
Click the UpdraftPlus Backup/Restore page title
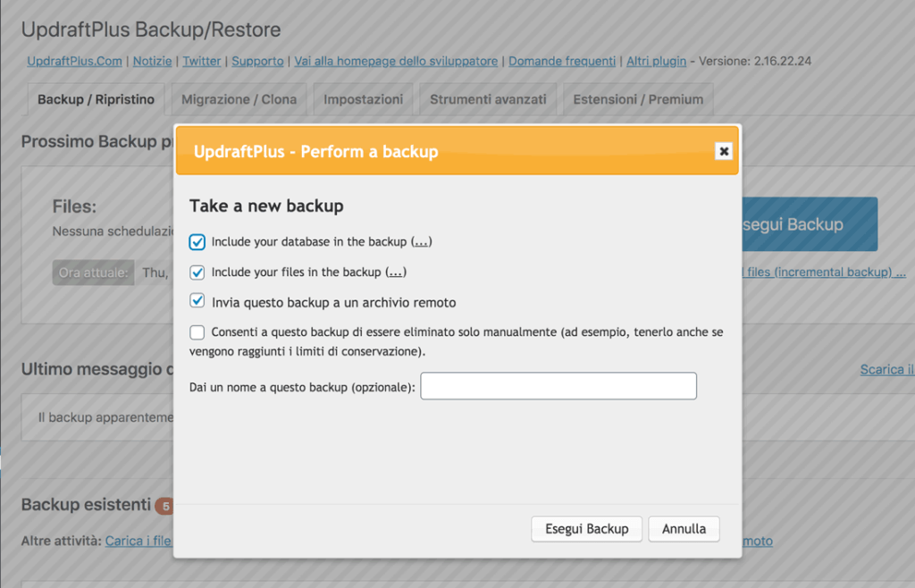point(151,29)
